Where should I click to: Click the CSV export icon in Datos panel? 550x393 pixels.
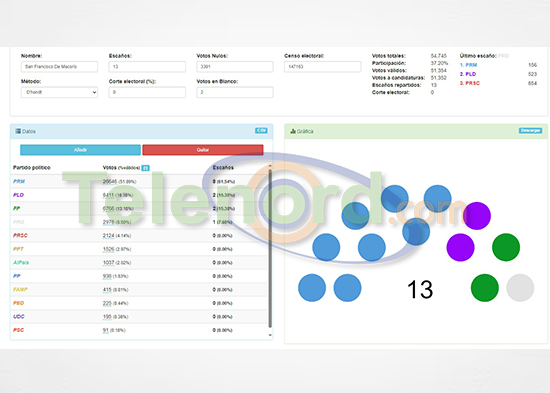click(x=261, y=131)
